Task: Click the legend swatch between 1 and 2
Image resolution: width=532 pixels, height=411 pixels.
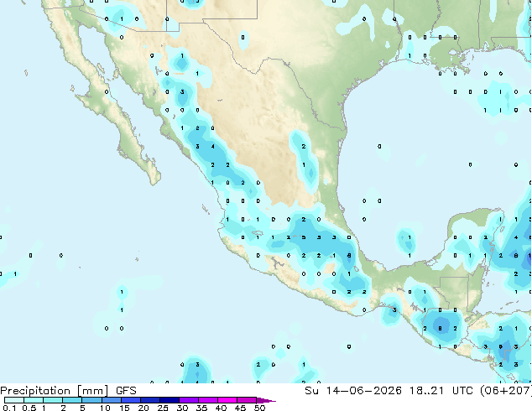Action: (x=53, y=400)
